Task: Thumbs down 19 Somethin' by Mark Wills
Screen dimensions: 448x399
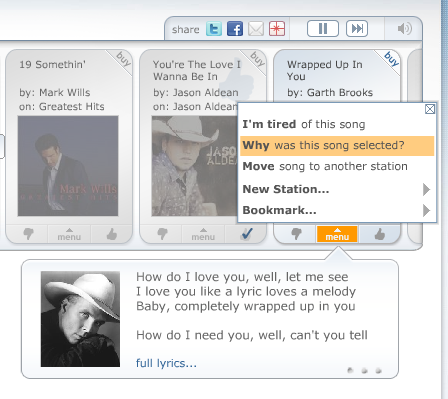Action: [29, 234]
